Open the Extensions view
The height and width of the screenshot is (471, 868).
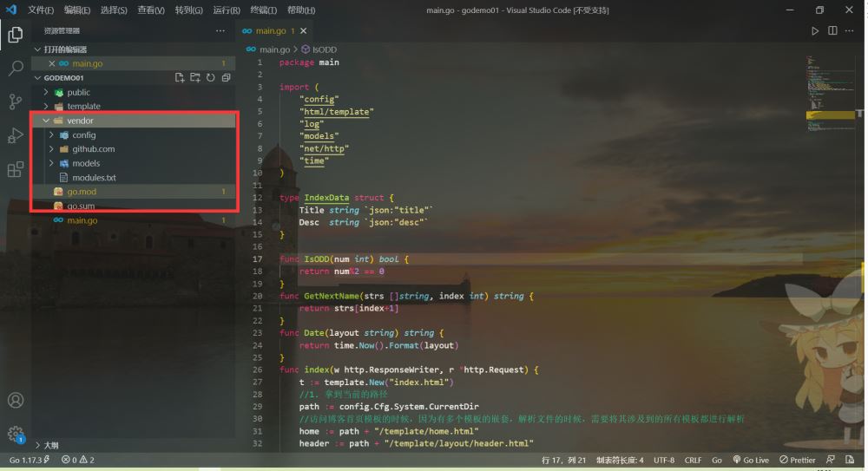pos(16,169)
